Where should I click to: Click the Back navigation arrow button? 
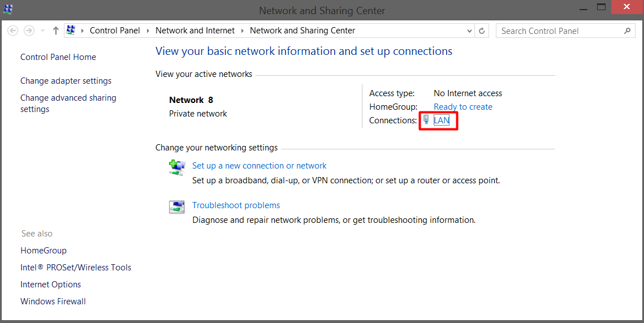(13, 31)
